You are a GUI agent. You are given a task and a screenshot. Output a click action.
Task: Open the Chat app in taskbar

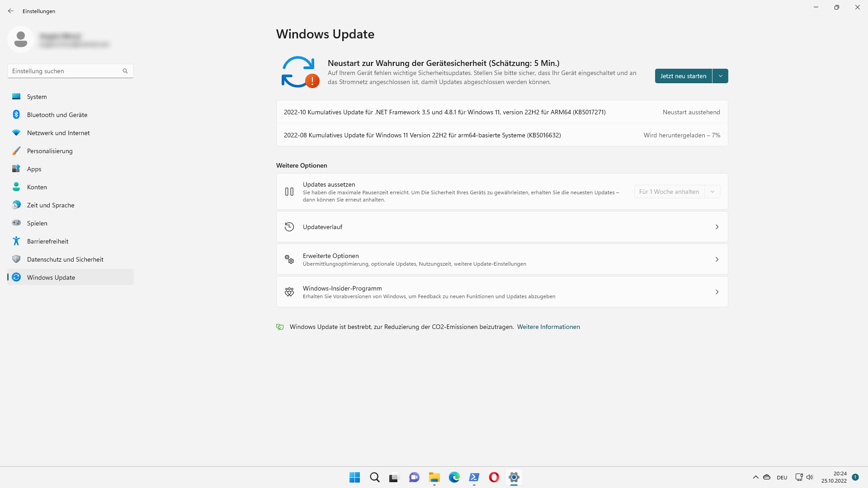pyautogui.click(x=414, y=477)
